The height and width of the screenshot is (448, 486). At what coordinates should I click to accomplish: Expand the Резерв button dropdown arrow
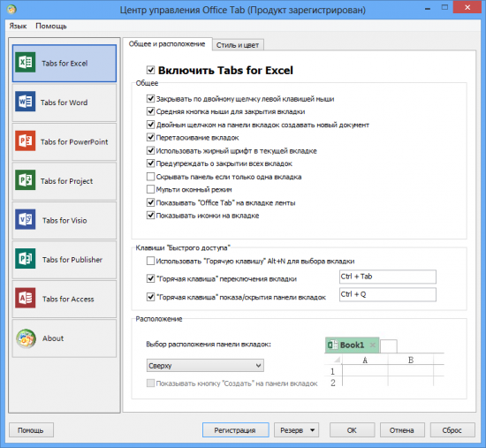(313, 430)
